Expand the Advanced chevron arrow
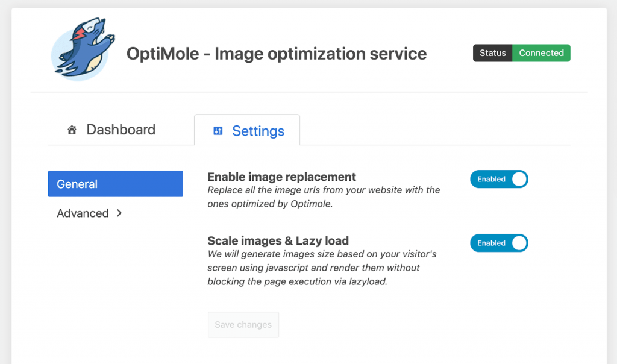 (x=119, y=213)
